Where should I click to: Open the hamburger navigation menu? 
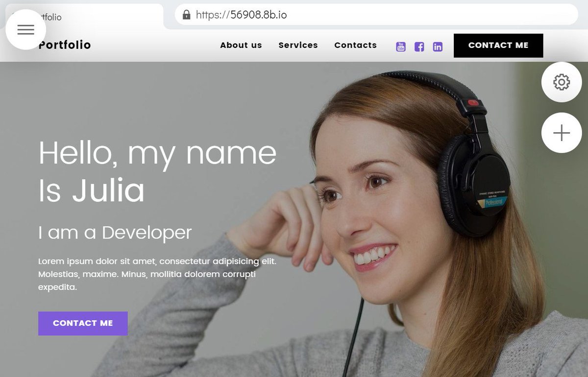pyautogui.click(x=25, y=29)
